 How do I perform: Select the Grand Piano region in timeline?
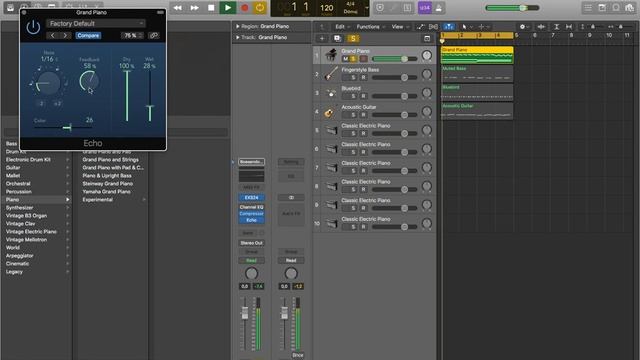[477, 55]
